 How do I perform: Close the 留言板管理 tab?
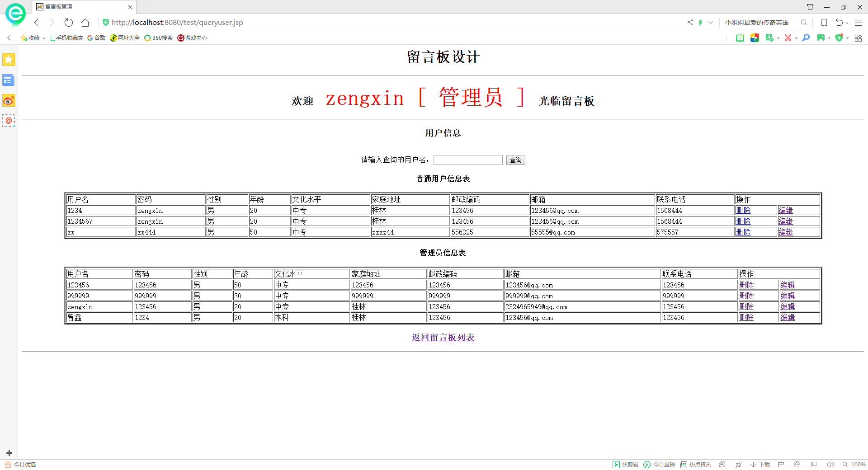click(x=130, y=7)
